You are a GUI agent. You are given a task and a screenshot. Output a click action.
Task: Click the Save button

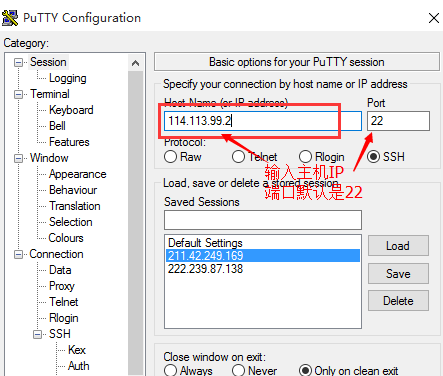398,274
